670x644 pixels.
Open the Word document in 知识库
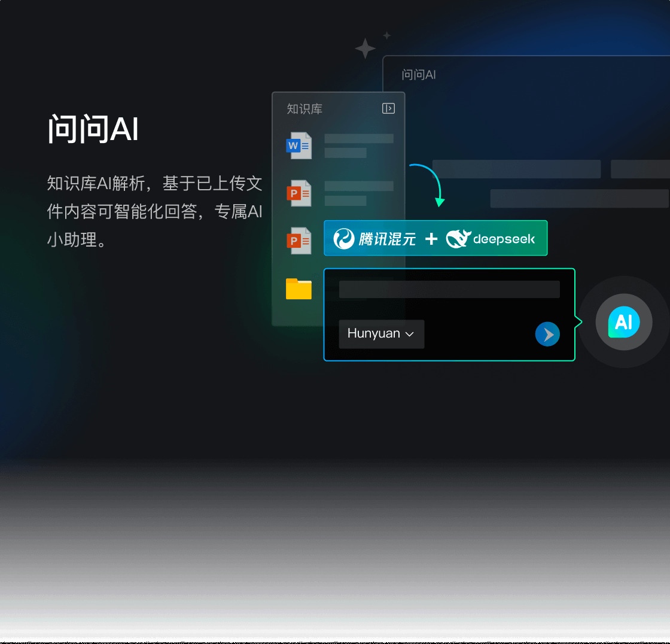299,145
